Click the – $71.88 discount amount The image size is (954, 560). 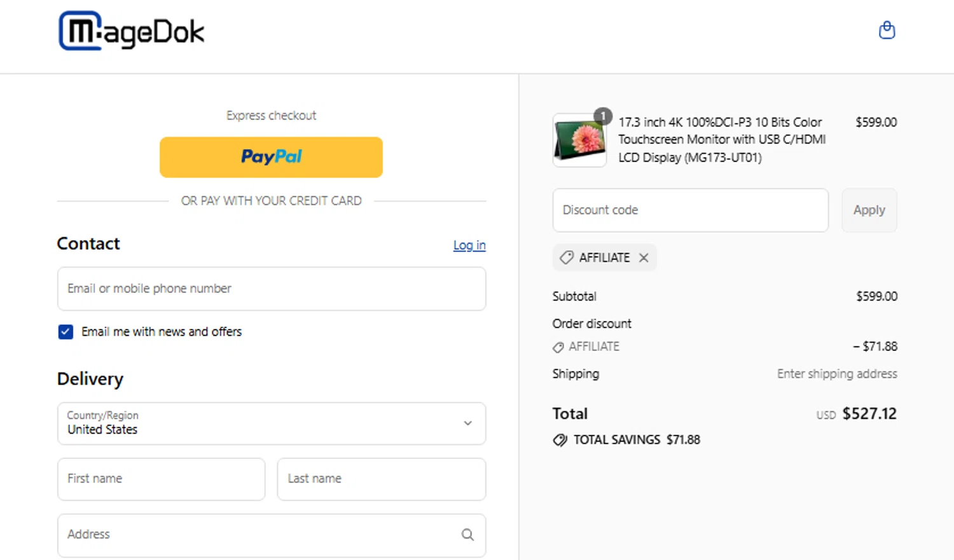click(x=875, y=346)
